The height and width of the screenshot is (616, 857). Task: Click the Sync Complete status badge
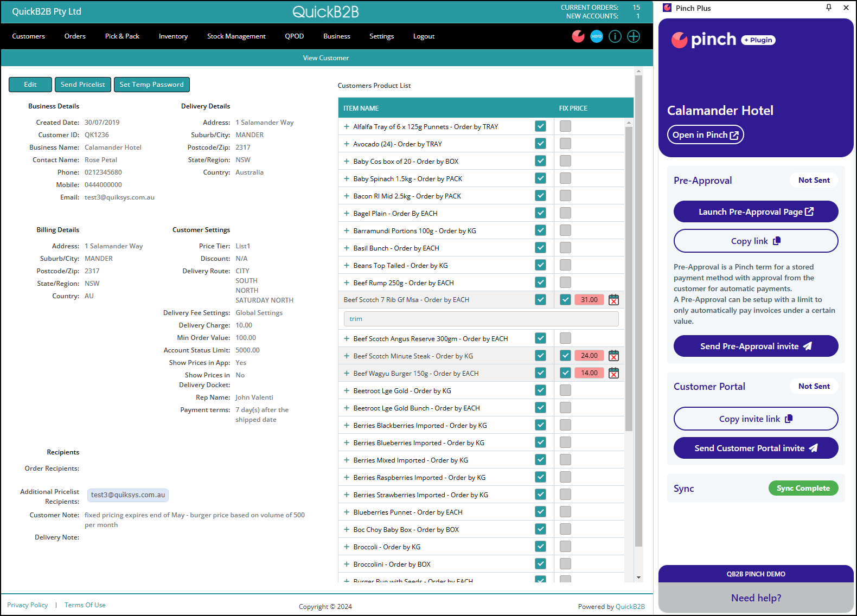click(x=803, y=488)
